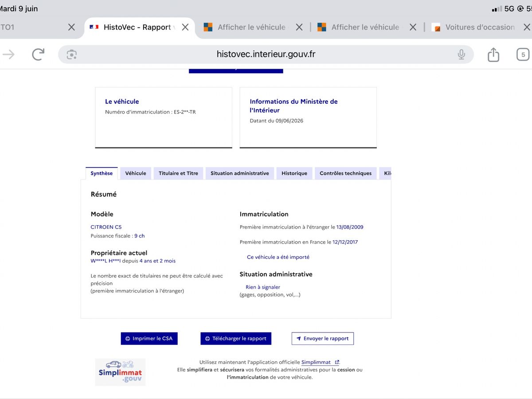Switch to the first Afficher le véhicule tab
Image resolution: width=532 pixels, height=399 pixels.
246,27
